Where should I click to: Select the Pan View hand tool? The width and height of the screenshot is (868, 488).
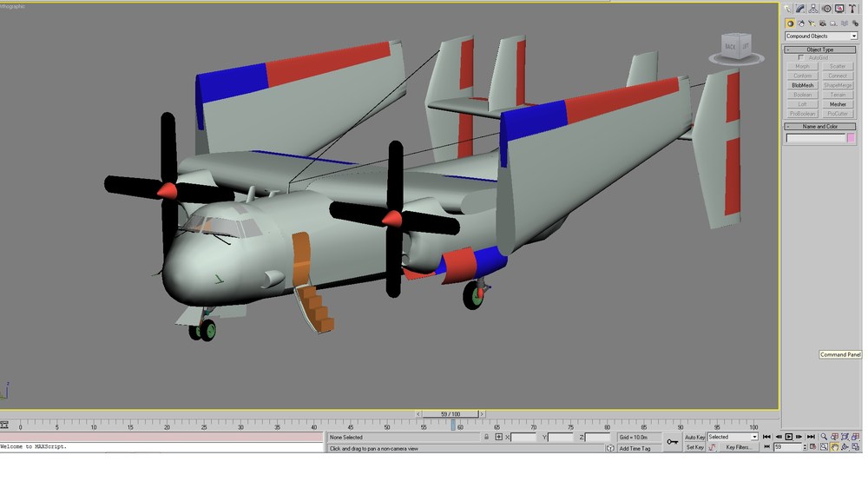[x=834, y=446]
